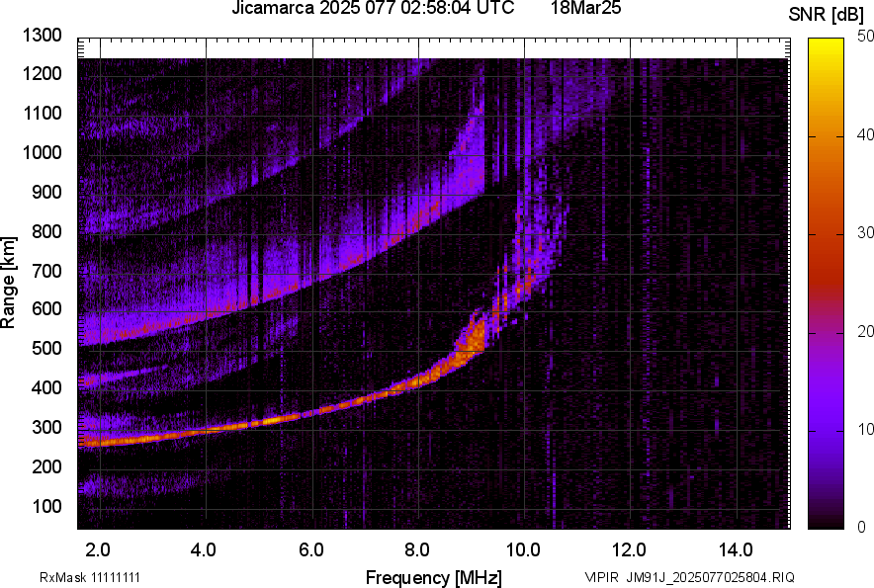The image size is (874, 588).
Task: Click range tick label '700'
Action: click(46, 271)
